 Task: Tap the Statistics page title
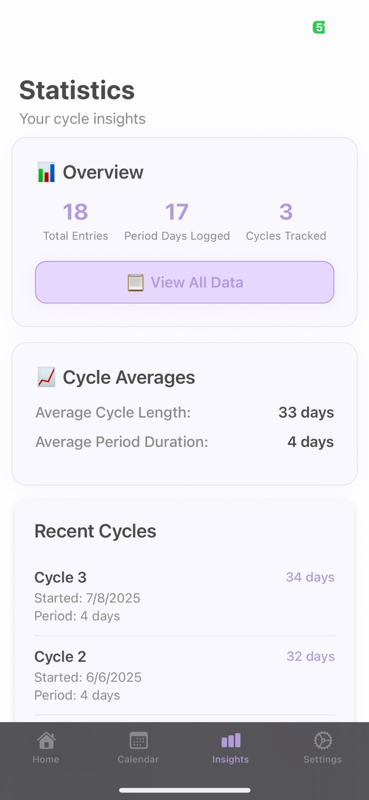click(x=77, y=90)
